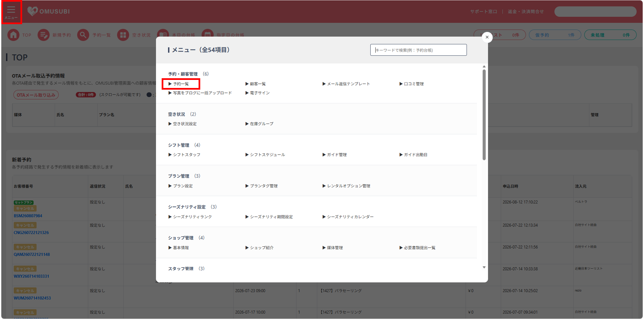
Task: Open プラン設定 menu item
Action: tap(180, 186)
